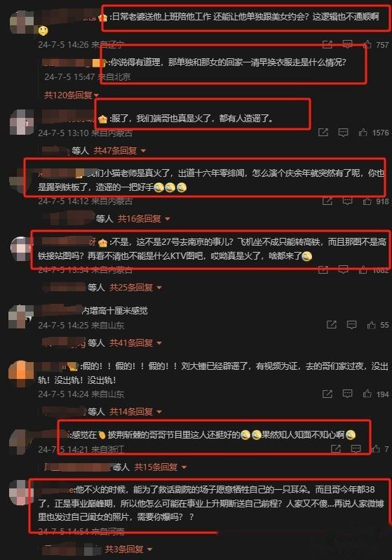This screenshot has height=560, width=392.
Task: Expand 共120条回复 replies
Action: point(72,95)
